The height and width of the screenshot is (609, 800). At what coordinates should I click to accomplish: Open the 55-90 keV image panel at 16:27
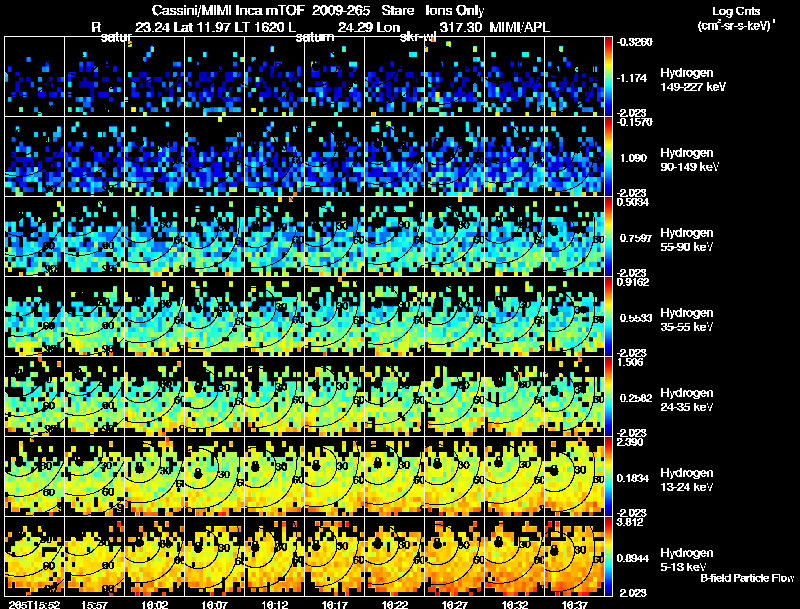[x=455, y=236]
